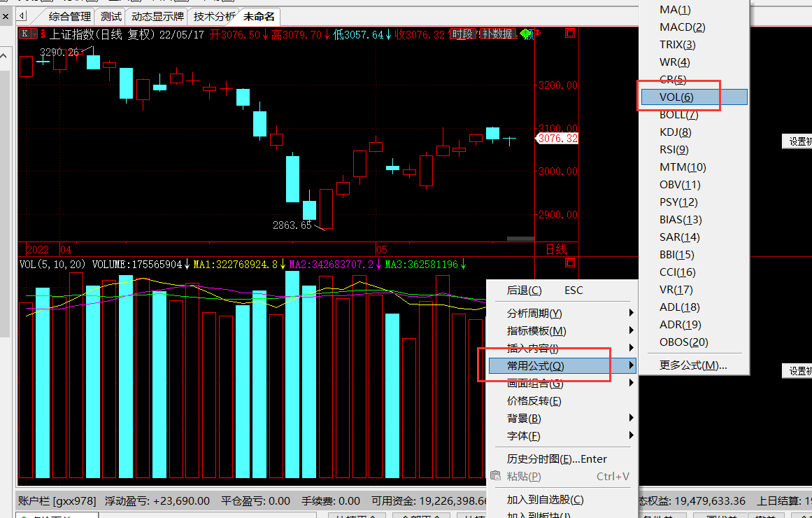Expand the 插入内容(I) submenu arrow
The width and height of the screenshot is (812, 518).
pos(631,347)
